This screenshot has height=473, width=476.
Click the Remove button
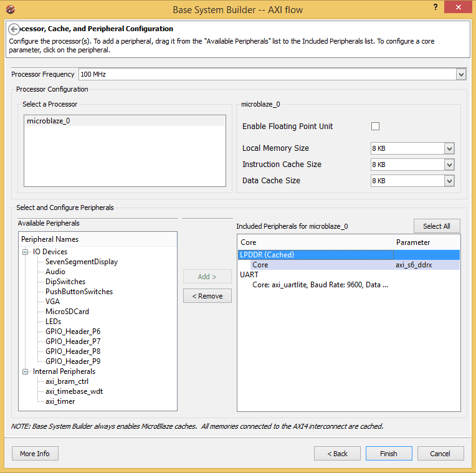pos(207,296)
